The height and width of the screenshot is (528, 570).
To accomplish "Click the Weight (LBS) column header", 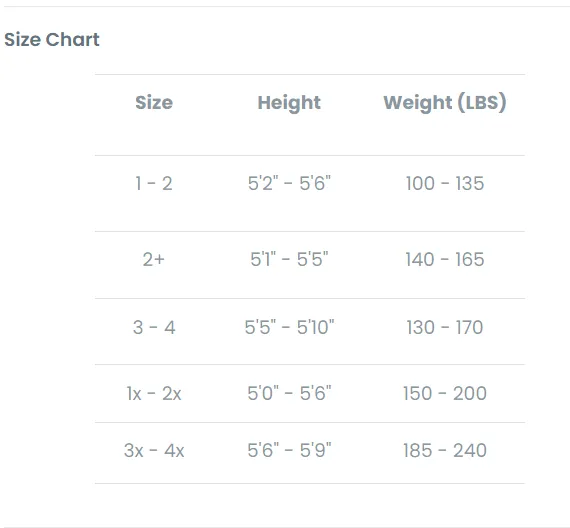I will (445, 103).
